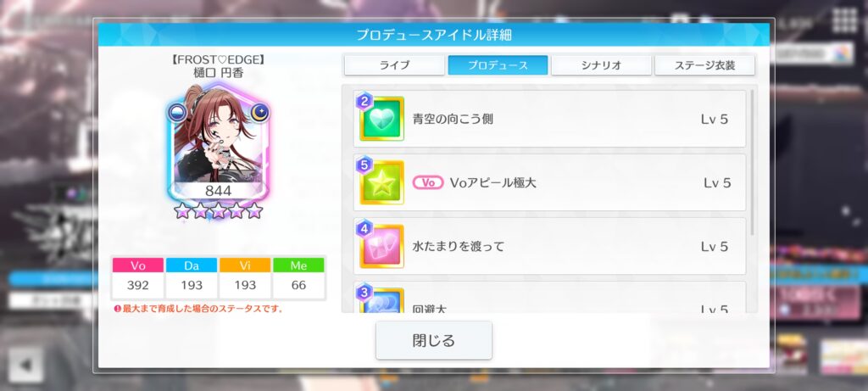Switch to the ライブ tab

click(394, 65)
